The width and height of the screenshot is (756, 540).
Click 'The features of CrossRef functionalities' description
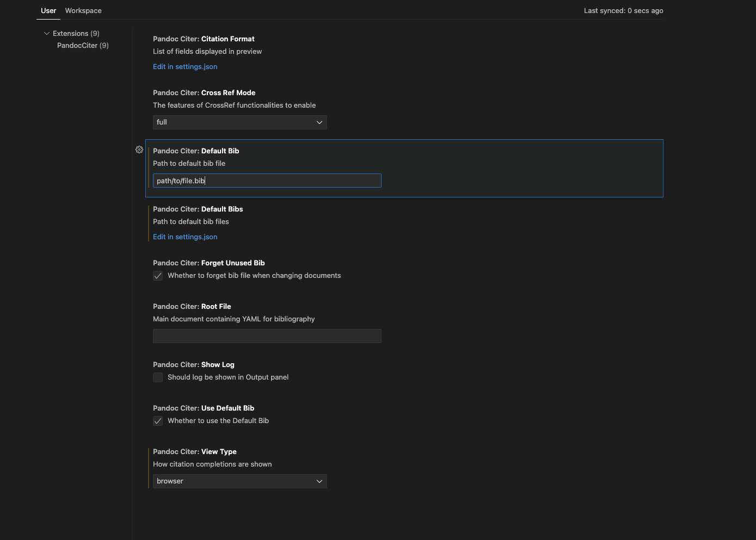pos(235,105)
